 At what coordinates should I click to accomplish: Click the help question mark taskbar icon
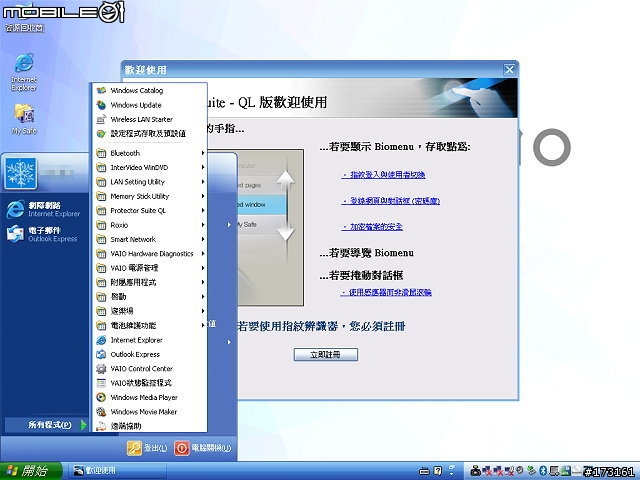coord(438,471)
